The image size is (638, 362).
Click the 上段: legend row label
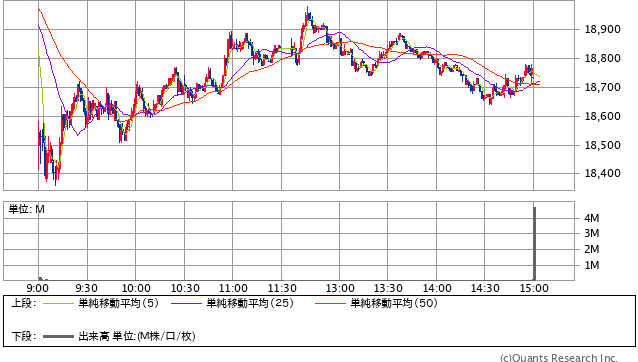(x=24, y=303)
